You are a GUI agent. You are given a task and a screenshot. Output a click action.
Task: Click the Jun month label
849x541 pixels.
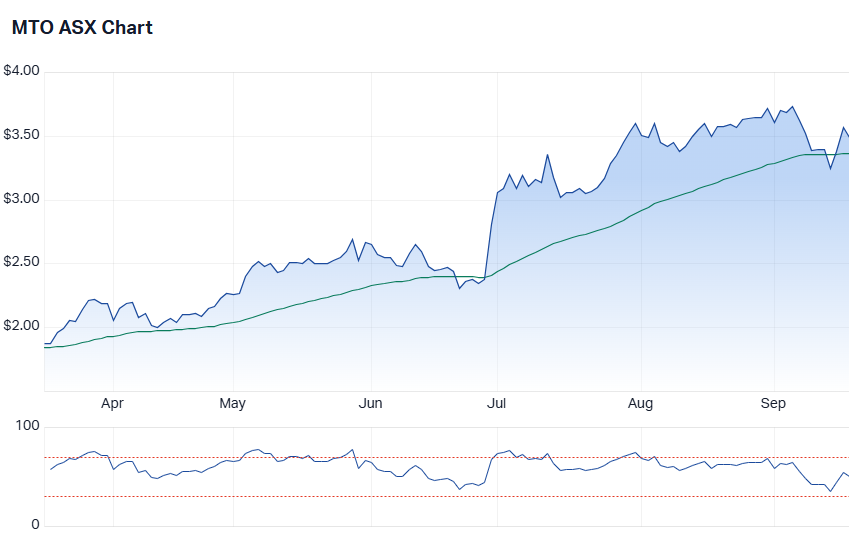click(370, 403)
